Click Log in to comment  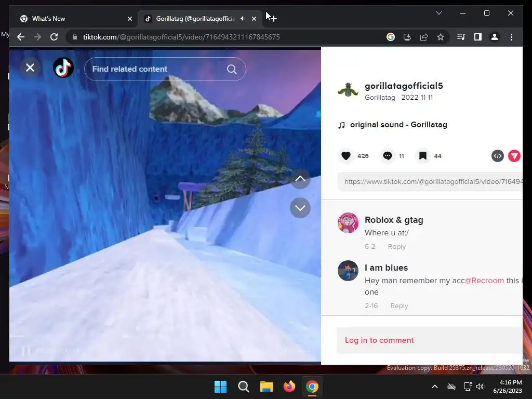(379, 340)
